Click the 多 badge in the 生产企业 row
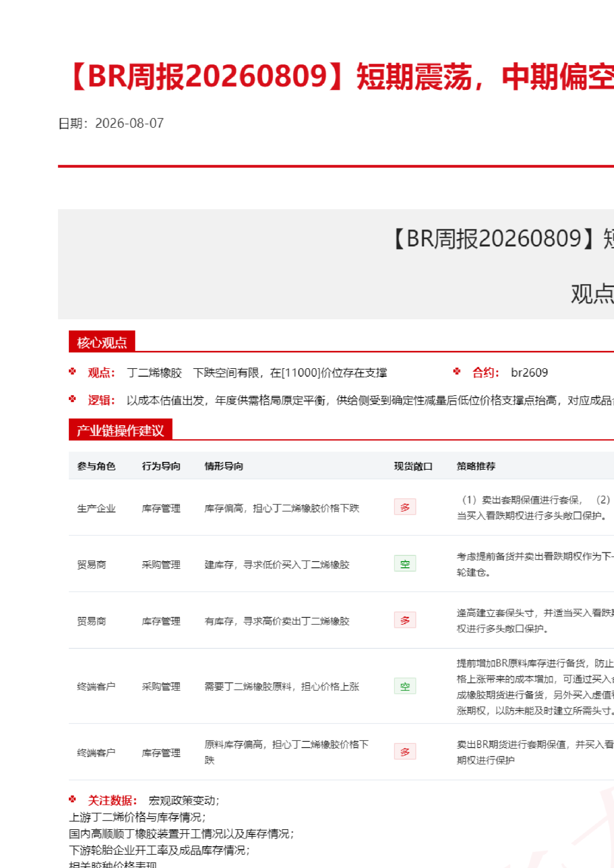This screenshot has height=868, width=614. click(x=405, y=507)
